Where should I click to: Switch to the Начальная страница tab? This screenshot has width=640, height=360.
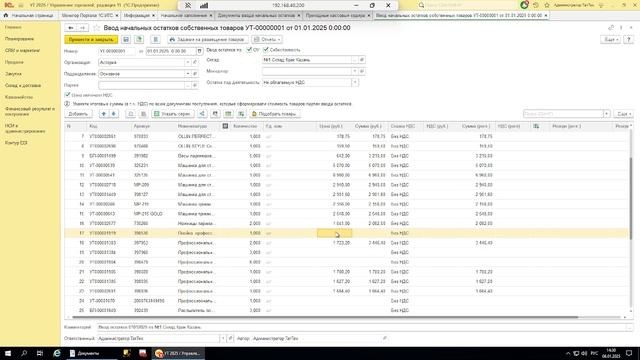click(29, 16)
